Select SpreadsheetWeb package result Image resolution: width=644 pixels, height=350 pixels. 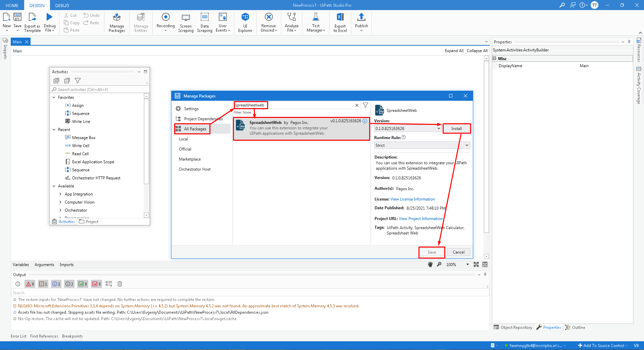(x=301, y=129)
